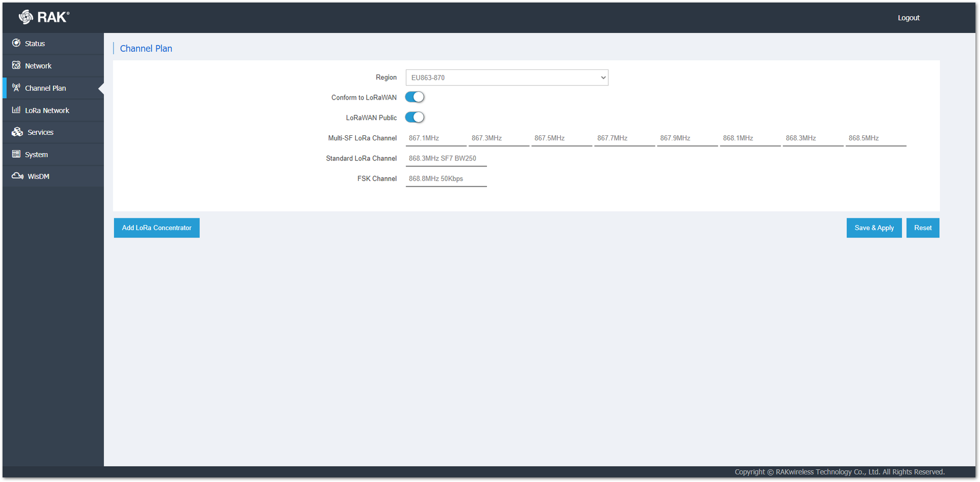Image resolution: width=980 pixels, height=482 pixels.
Task: Click the RAK logo icon
Action: [x=26, y=17]
